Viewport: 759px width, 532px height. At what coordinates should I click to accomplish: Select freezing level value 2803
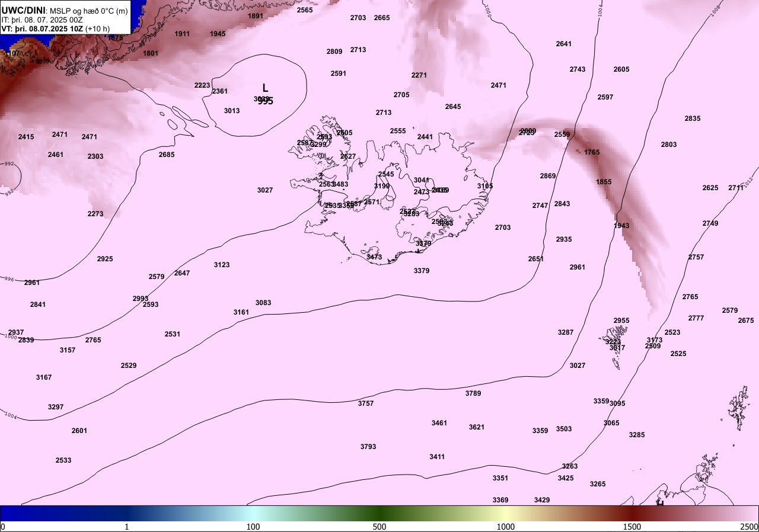pyautogui.click(x=669, y=145)
